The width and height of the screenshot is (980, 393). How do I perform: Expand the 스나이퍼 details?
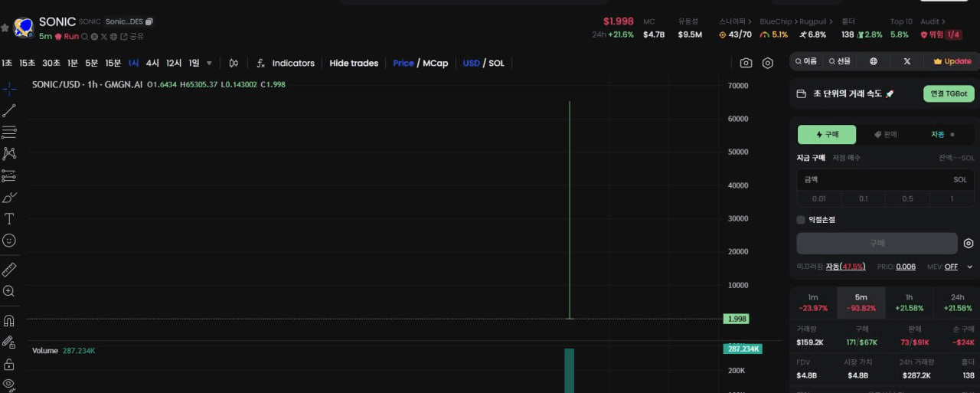click(736, 21)
